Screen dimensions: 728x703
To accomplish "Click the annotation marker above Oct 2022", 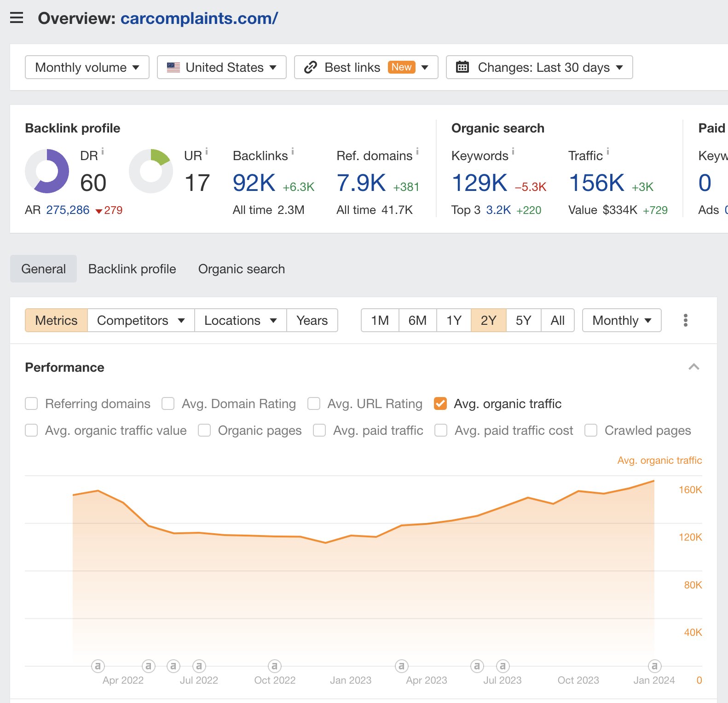I will point(275,666).
